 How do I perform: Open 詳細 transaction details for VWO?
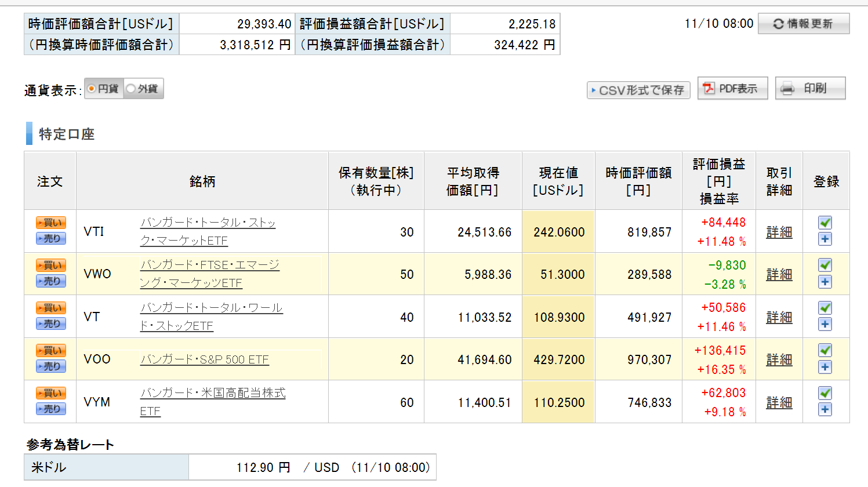point(779,274)
